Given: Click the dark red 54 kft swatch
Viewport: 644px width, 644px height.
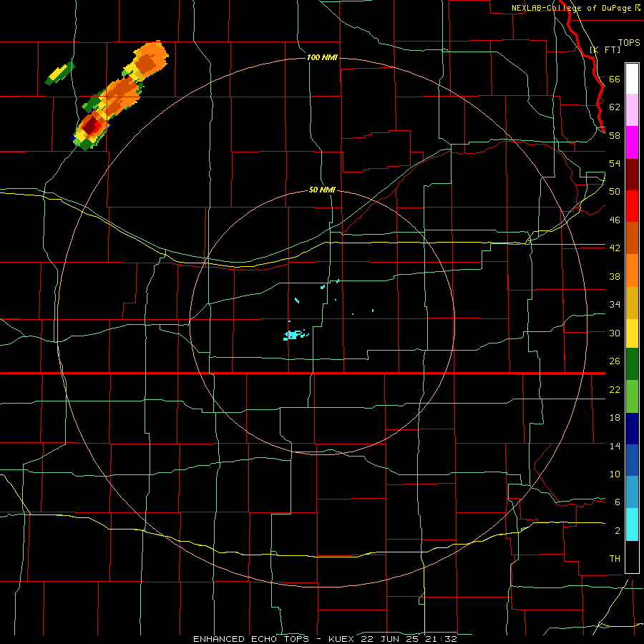Looking at the screenshot, I should pos(632,175).
